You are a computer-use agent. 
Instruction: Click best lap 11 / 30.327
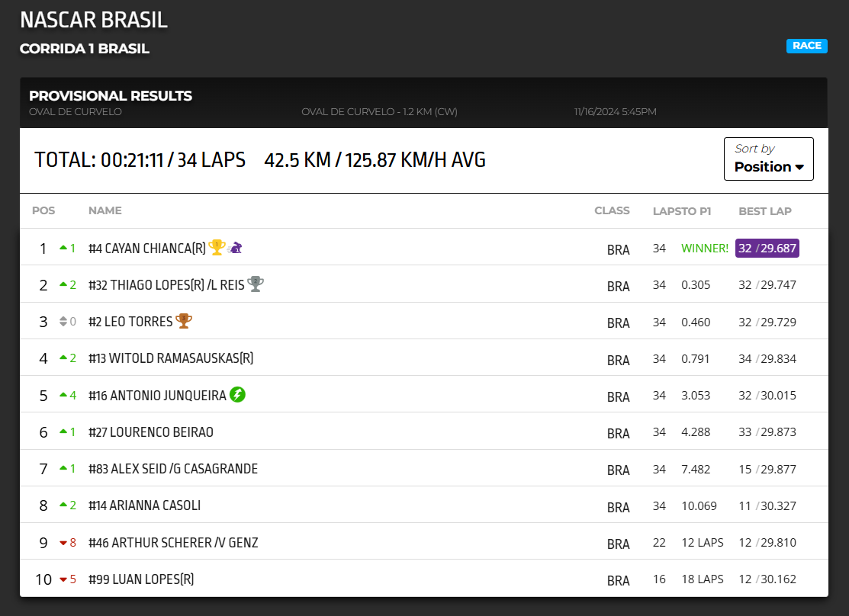point(767,506)
